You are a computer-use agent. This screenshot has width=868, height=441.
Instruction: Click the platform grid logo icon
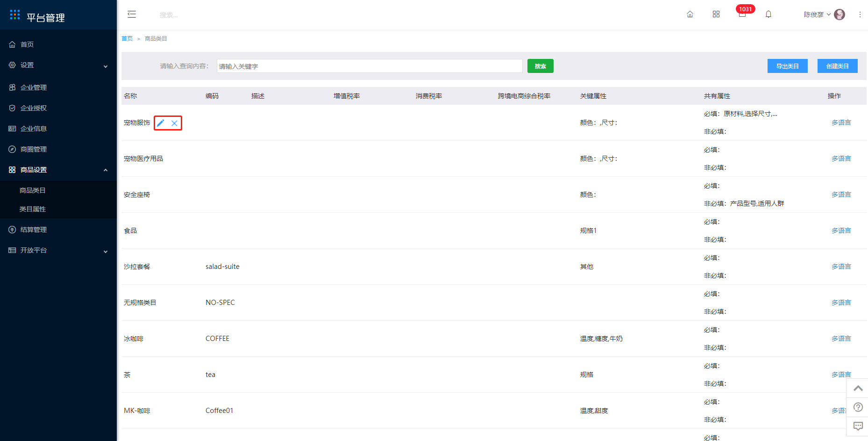tap(15, 14)
